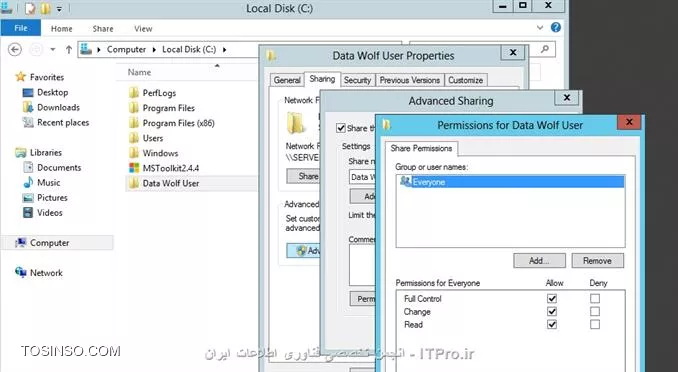
Task: Check Deny for Change permission
Action: tap(595, 311)
